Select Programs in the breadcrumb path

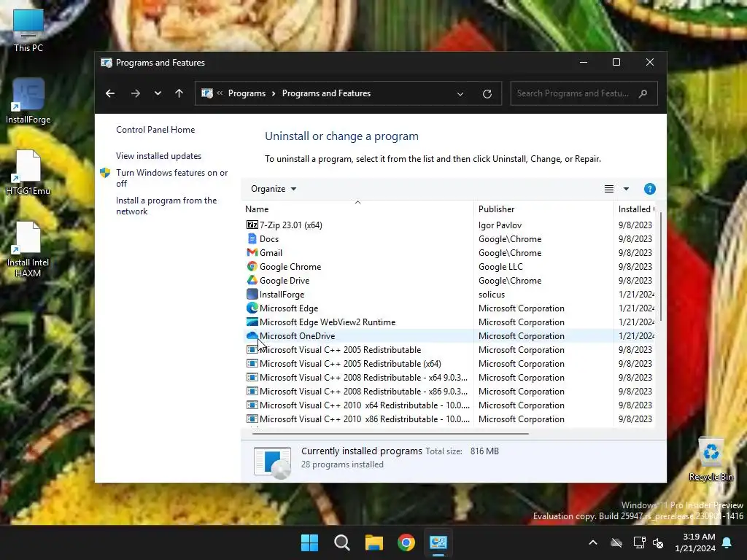[247, 93]
